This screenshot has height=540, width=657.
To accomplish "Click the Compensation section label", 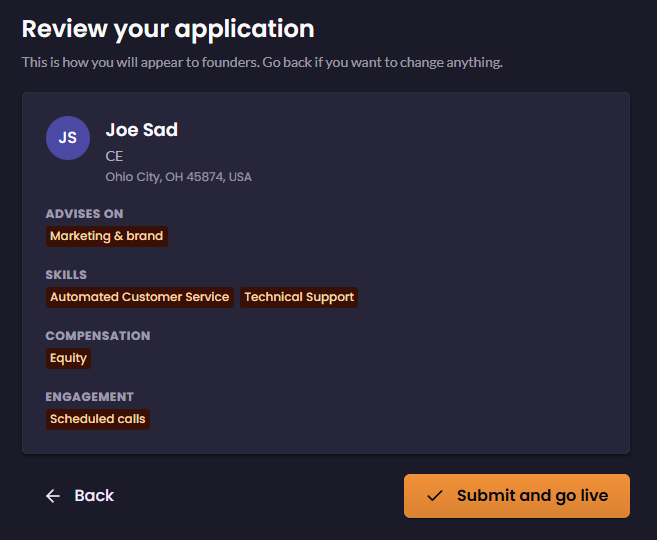I will 98,336.
